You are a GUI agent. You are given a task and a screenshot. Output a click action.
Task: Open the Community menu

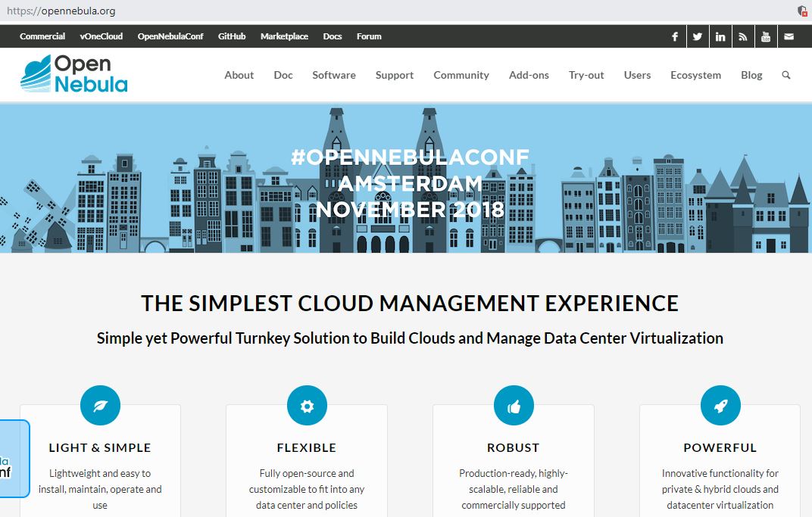tap(461, 75)
